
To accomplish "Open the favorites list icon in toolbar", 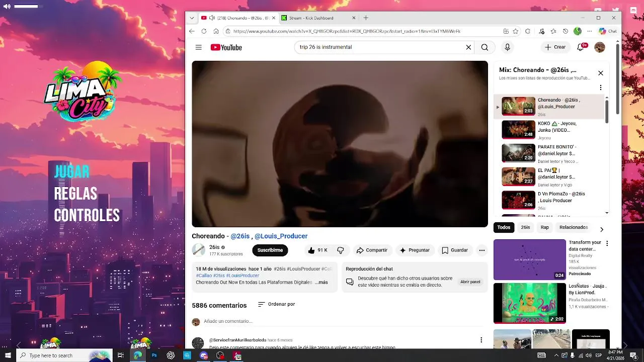I will click(553, 31).
